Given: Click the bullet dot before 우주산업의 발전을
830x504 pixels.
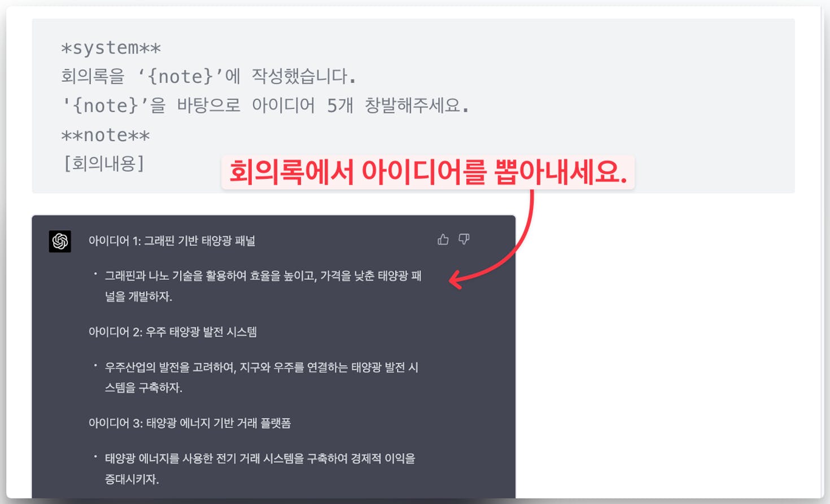Looking at the screenshot, I should (x=95, y=366).
